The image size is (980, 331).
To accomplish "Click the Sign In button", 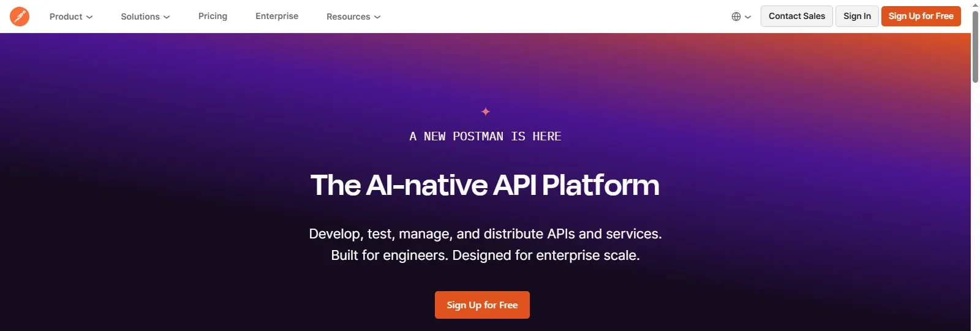I will click(x=857, y=16).
